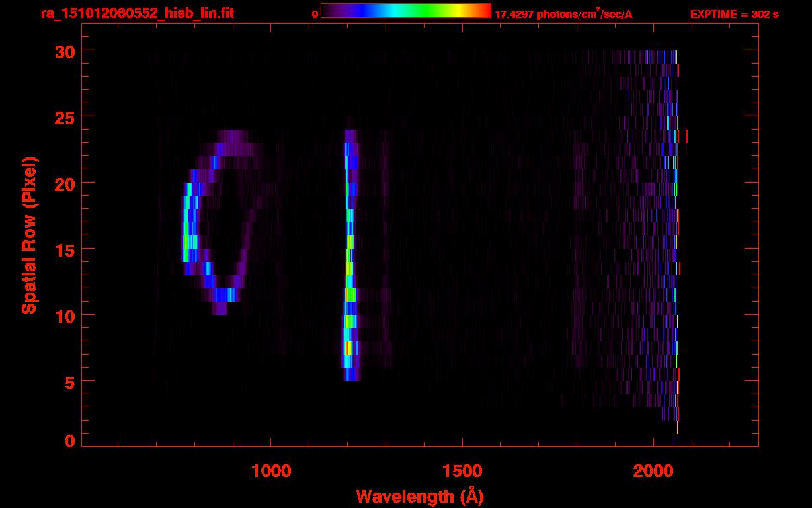The height and width of the screenshot is (508, 812).
Task: Click the colorbar minimum label 0
Action: (315, 14)
